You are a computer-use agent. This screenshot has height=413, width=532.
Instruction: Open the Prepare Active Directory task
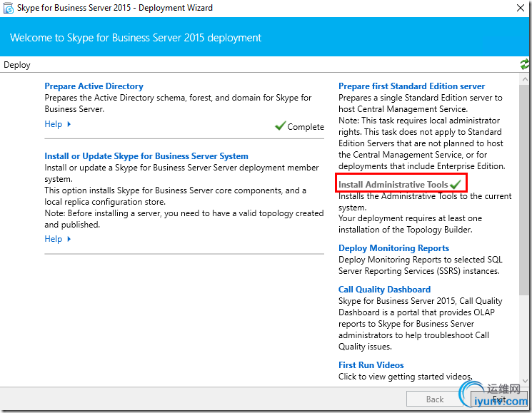point(94,86)
